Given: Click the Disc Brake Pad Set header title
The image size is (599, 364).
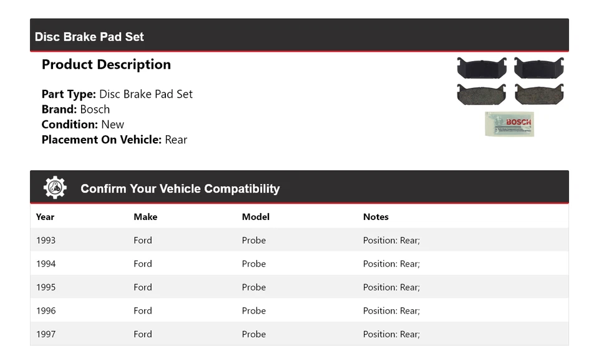Looking at the screenshot, I should click(x=89, y=37).
